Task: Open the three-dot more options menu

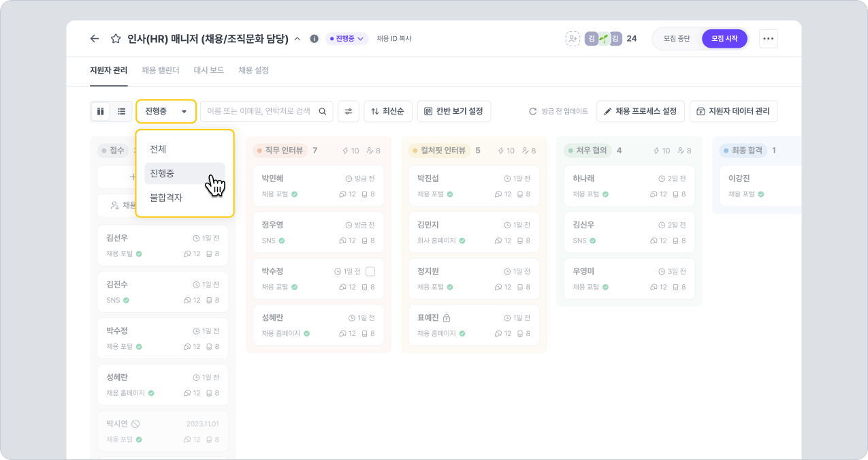Action: pos(769,39)
